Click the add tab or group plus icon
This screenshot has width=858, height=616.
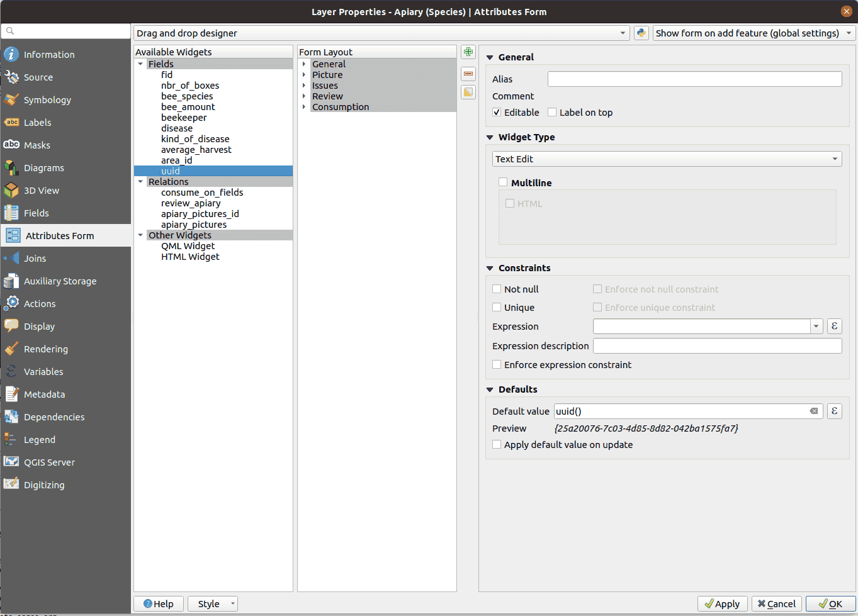point(468,52)
